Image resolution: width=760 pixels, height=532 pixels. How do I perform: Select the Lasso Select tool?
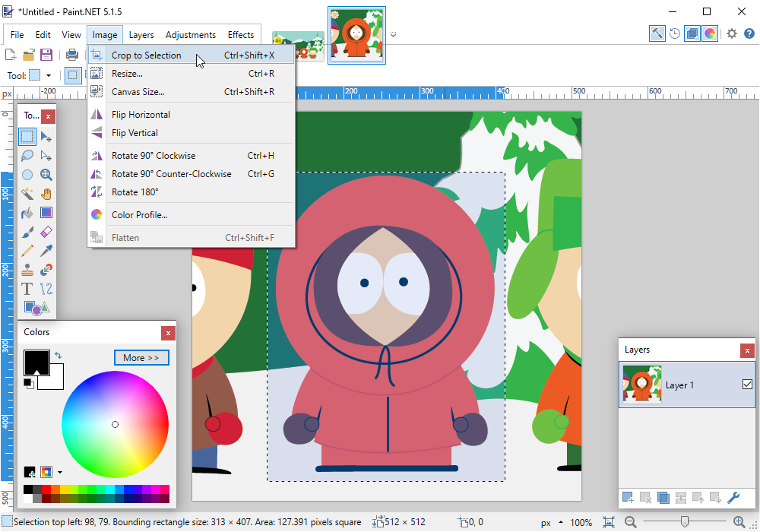pyautogui.click(x=27, y=156)
